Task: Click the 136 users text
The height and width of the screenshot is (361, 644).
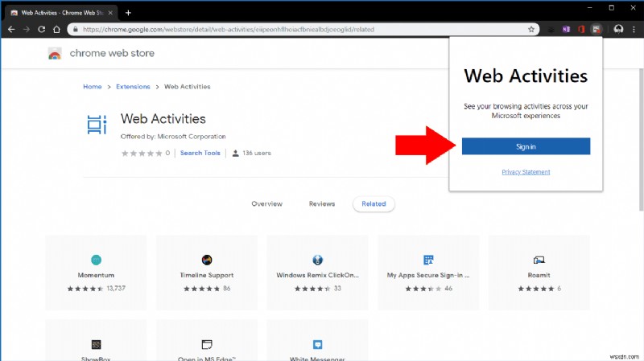Action: coord(256,153)
